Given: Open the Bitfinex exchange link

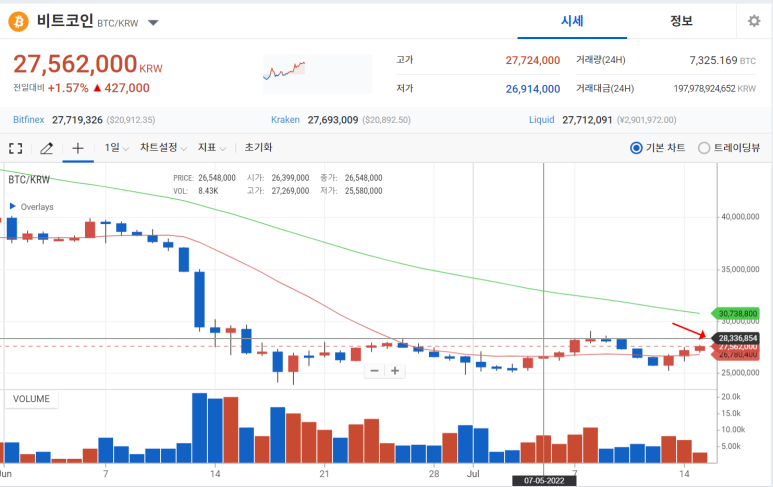Looking at the screenshot, I should [29, 120].
